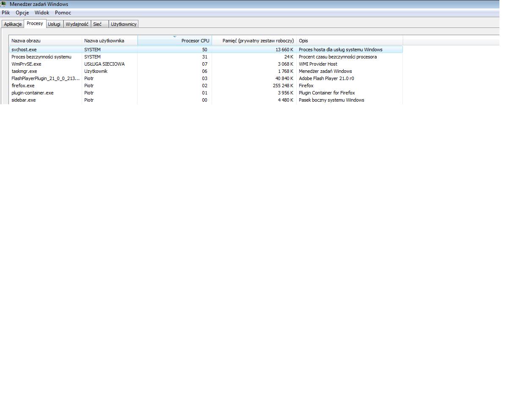
Task: Open the Użytkownicy tab
Action: click(124, 24)
